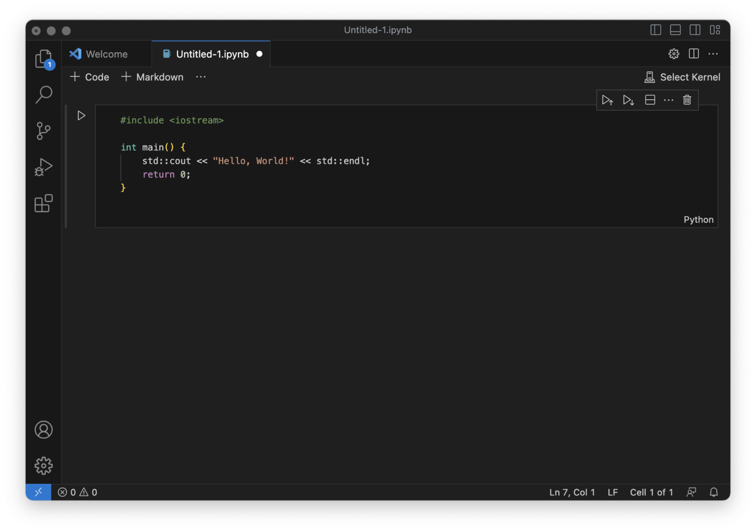
Task: Open the Extensions view
Action: pos(43,203)
